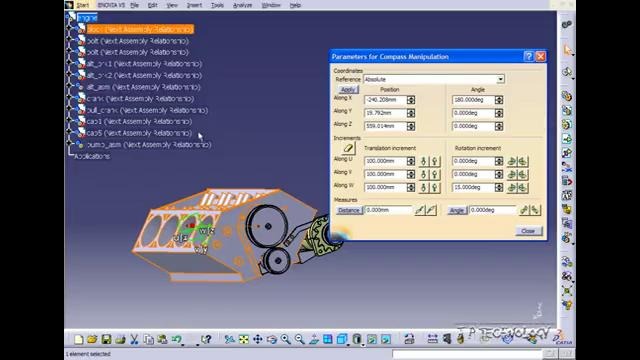Click the Save floppy disk icon
Viewport: 640px width, 360px height.
(107, 339)
